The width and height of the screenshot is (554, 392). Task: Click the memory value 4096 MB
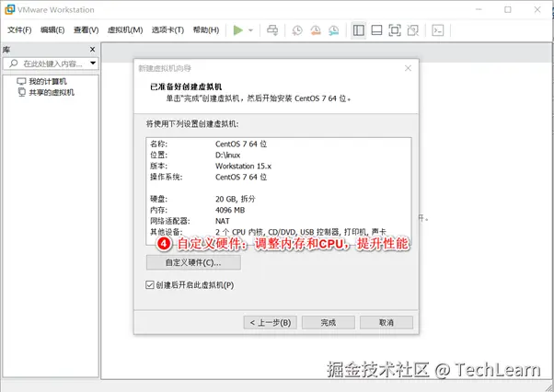230,210
